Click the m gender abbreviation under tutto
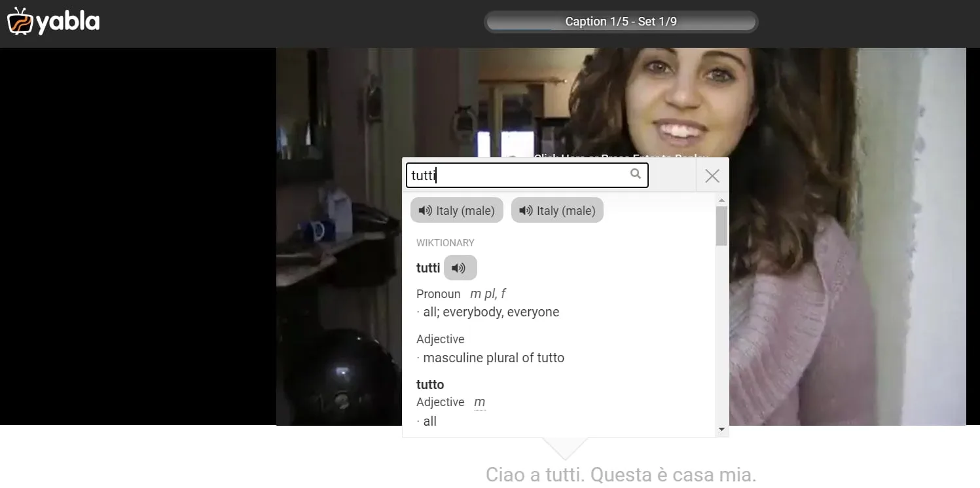The width and height of the screenshot is (980, 488). 479,402
